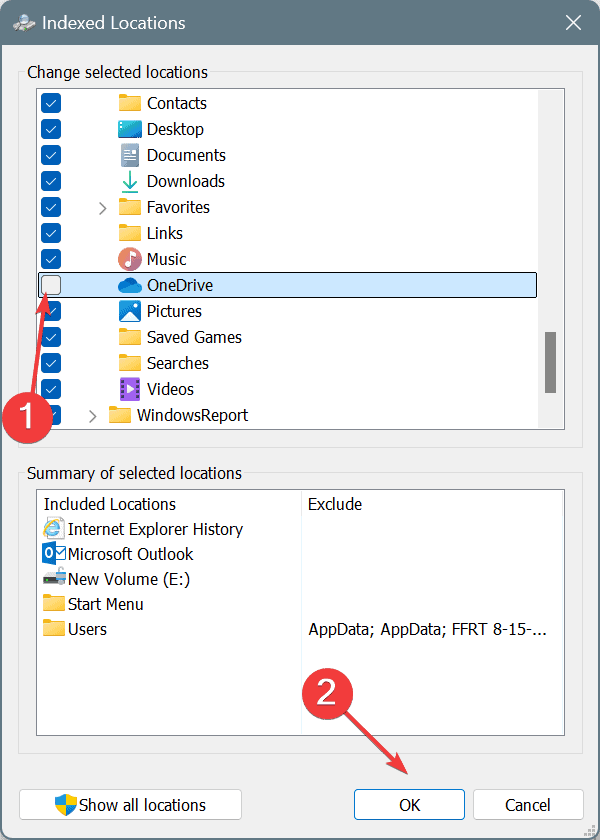Select New Volume (E:) text in summary
600x840 pixels.
click(129, 579)
